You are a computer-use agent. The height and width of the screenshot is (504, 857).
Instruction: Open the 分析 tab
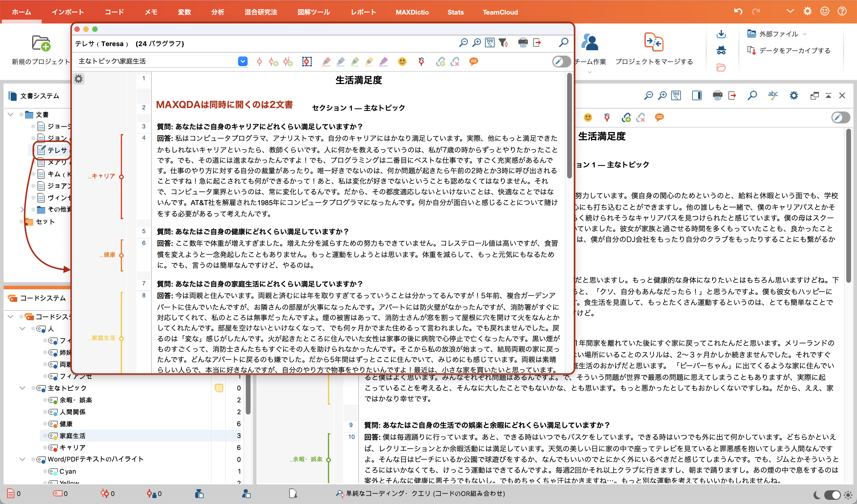pos(218,12)
